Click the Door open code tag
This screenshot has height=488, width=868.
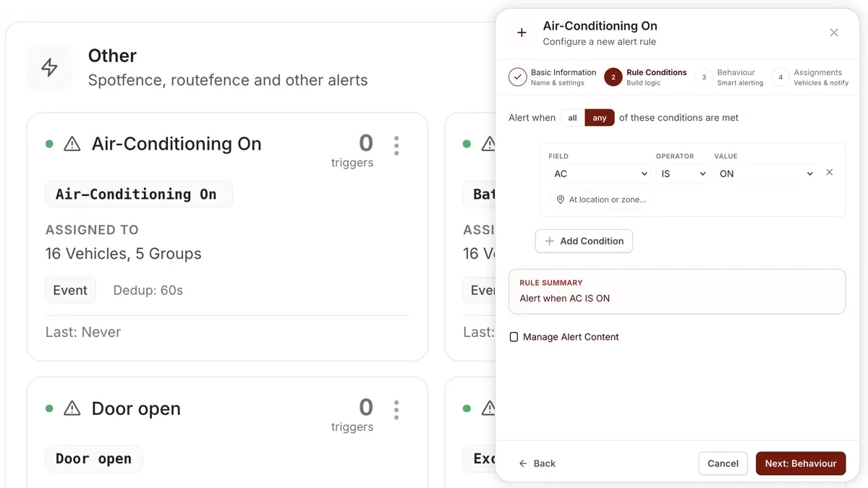coord(94,458)
